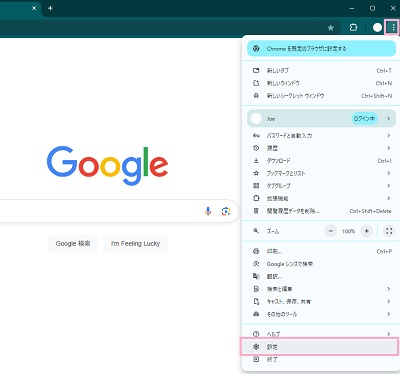The height and width of the screenshot is (374, 400).
Task: Click the printer icon in menu
Action: [256, 251]
